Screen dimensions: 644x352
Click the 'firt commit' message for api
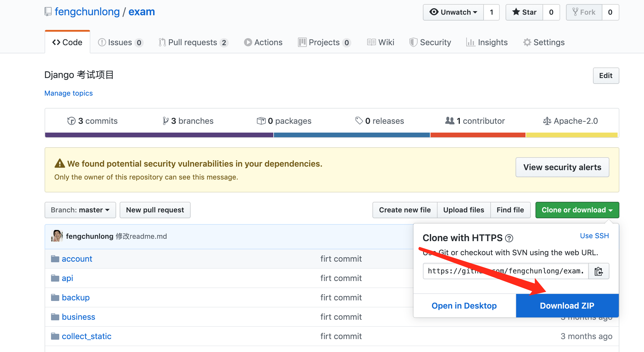point(341,278)
